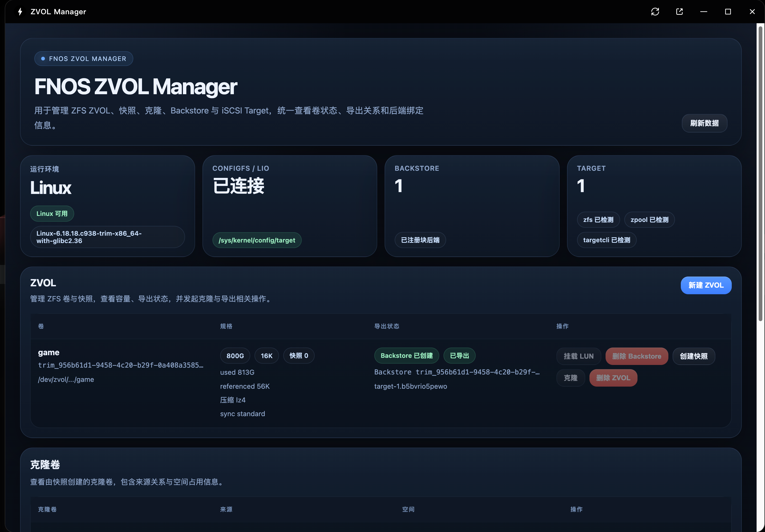
Task: Click the FNOS ZVOL MANAGER badge
Action: click(x=84, y=59)
